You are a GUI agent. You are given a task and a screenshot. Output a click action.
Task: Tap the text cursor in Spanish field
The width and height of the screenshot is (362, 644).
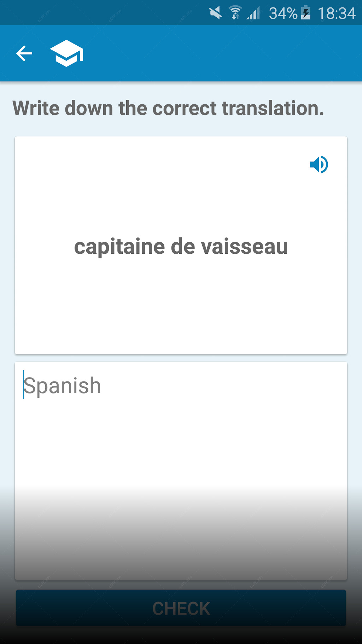[x=23, y=385]
